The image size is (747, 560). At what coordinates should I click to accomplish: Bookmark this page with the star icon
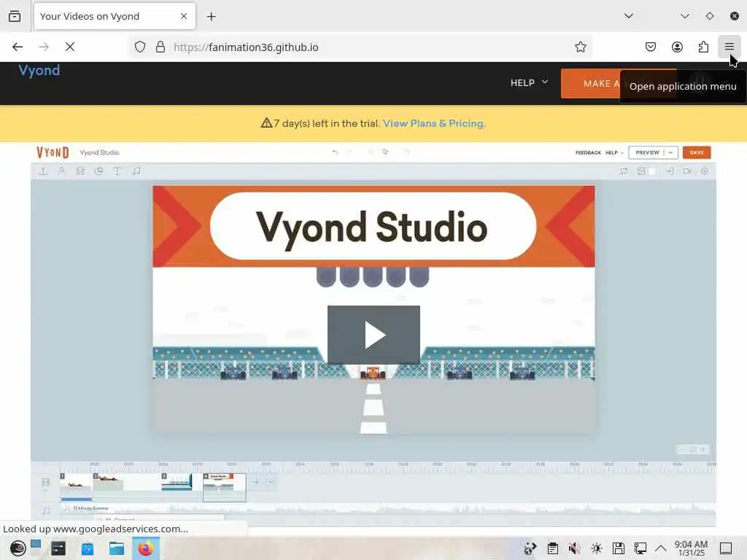(580, 47)
